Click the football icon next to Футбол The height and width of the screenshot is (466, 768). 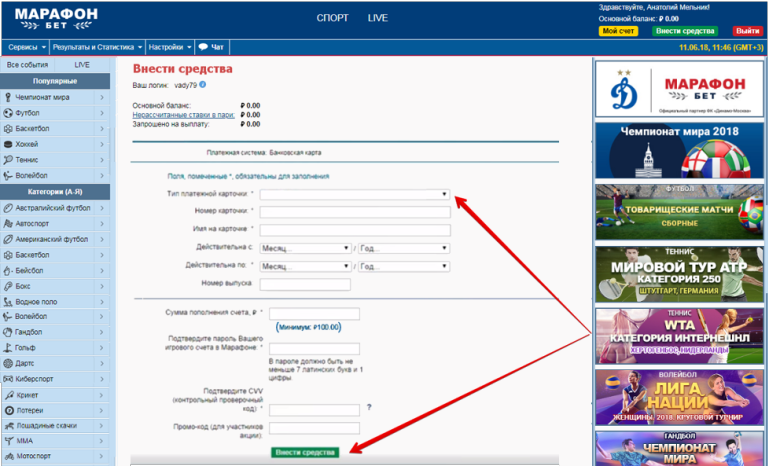coord(8,113)
